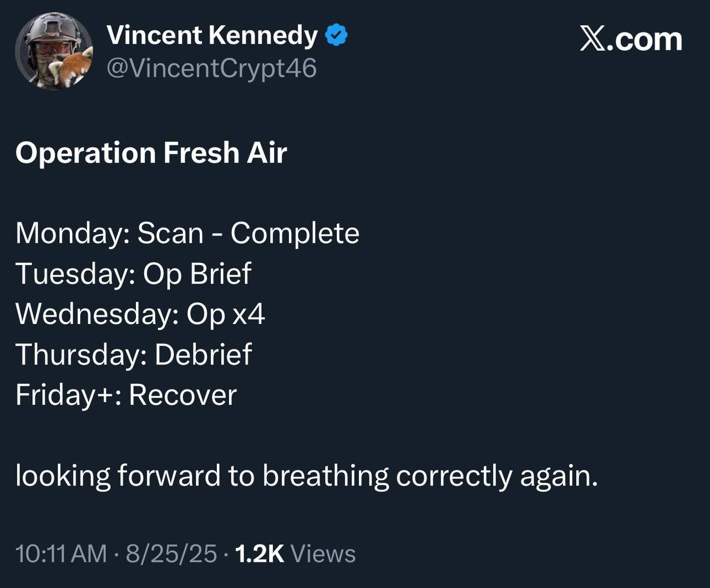Click the "Wednesday: Op x4" line
Viewport: 710px width, 588px height.
pos(140,314)
